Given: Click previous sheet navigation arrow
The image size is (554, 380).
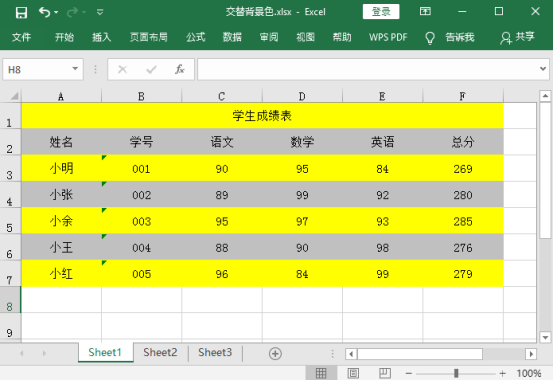Looking at the screenshot, I should coord(22,353).
